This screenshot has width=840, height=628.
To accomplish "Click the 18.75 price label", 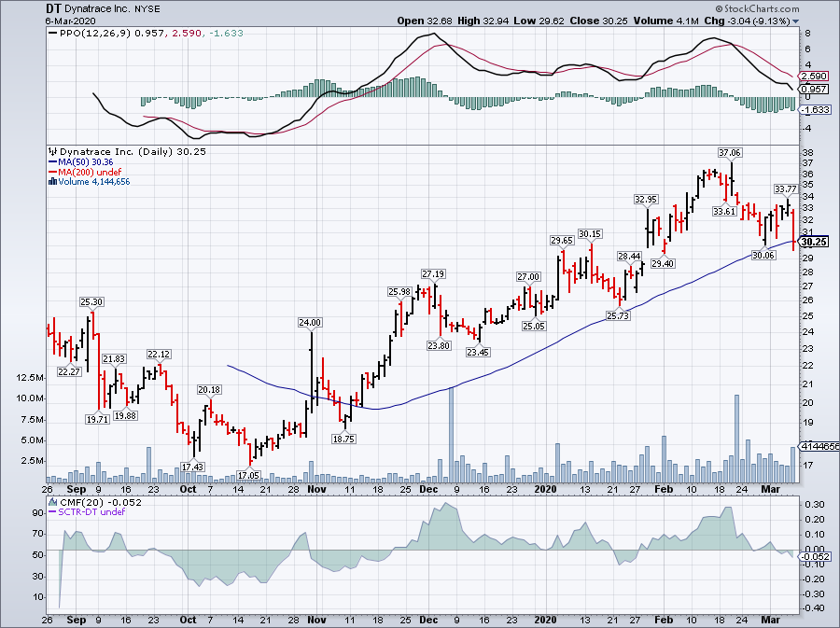I will click(x=343, y=439).
